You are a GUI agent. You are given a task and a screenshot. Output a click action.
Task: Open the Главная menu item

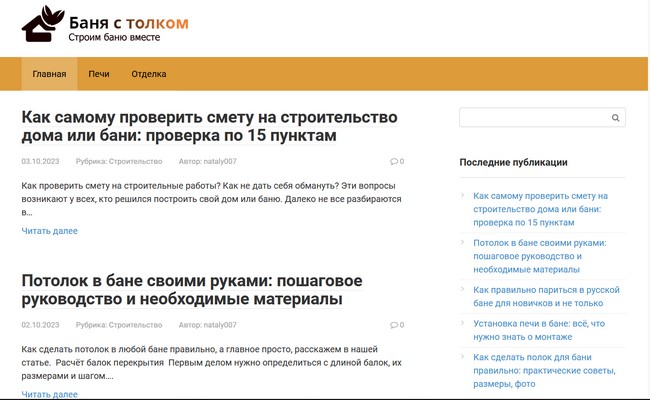pos(49,74)
